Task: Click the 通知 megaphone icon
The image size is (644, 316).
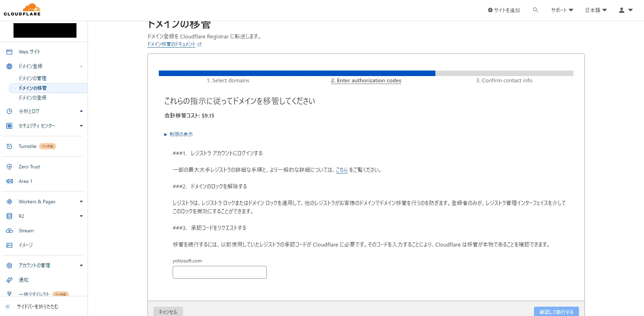Action: 9,280
